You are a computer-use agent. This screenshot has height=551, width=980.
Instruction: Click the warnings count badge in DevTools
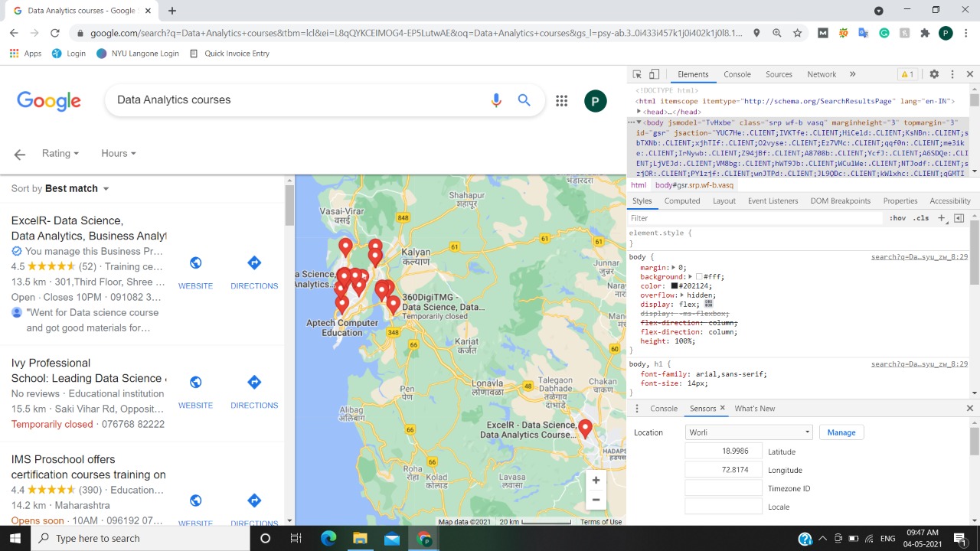[x=907, y=74]
